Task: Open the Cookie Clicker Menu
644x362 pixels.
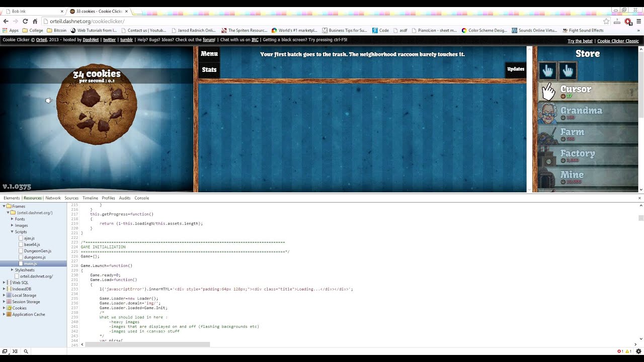Action: pyautogui.click(x=209, y=54)
